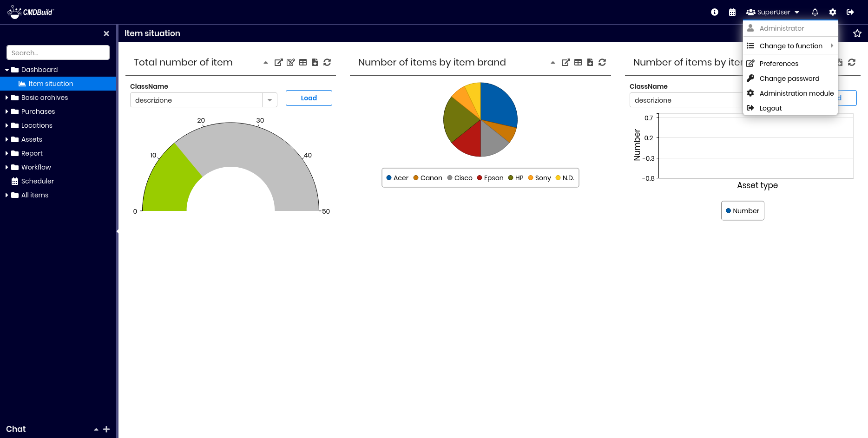Focus the navigation Search field
Viewport: 868px width, 438px height.
(x=58, y=53)
